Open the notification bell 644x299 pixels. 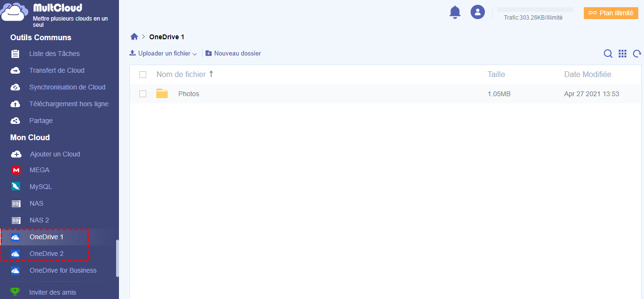coord(455,12)
